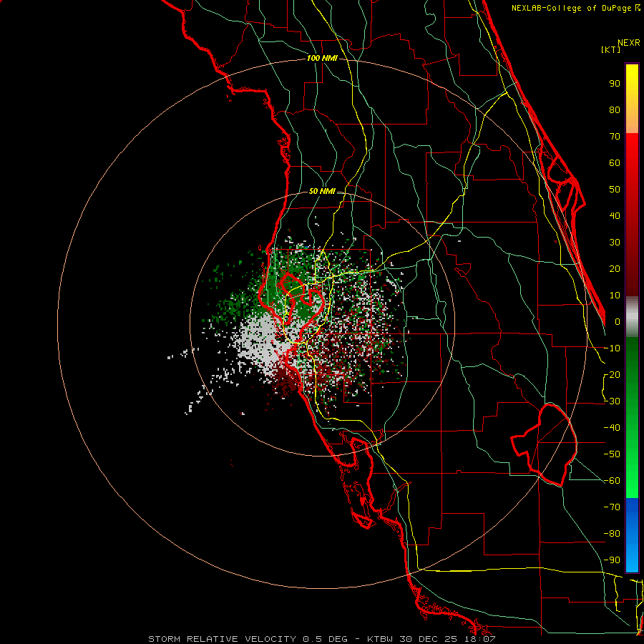The width and height of the screenshot is (644, 644).
Task: Click the positive 80 scale value
Action: 615,109
